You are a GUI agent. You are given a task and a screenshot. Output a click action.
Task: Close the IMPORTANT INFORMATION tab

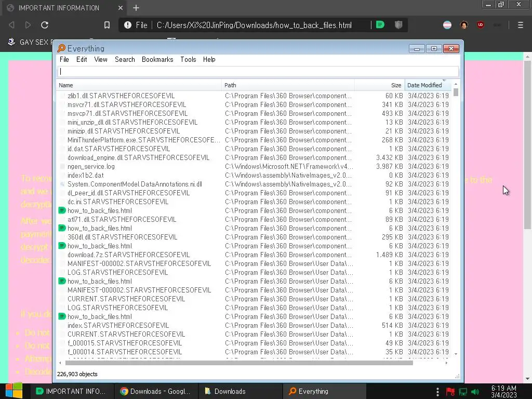121,8
